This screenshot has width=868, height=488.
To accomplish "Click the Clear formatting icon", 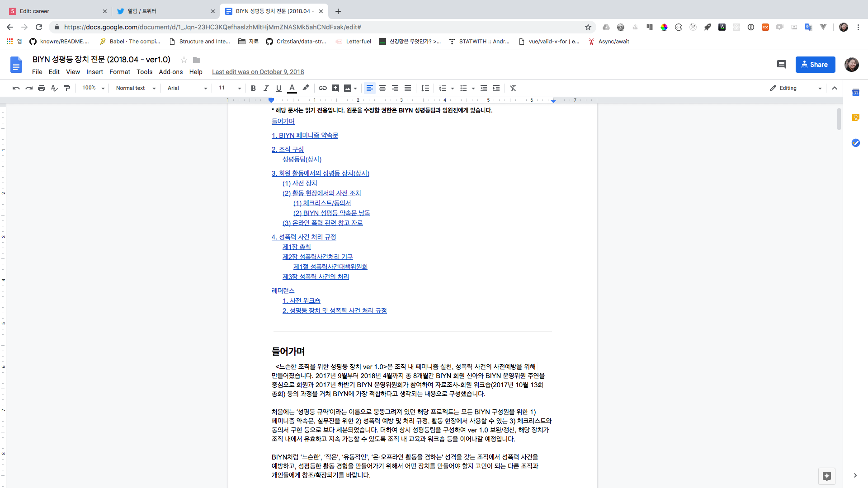I will [x=513, y=88].
